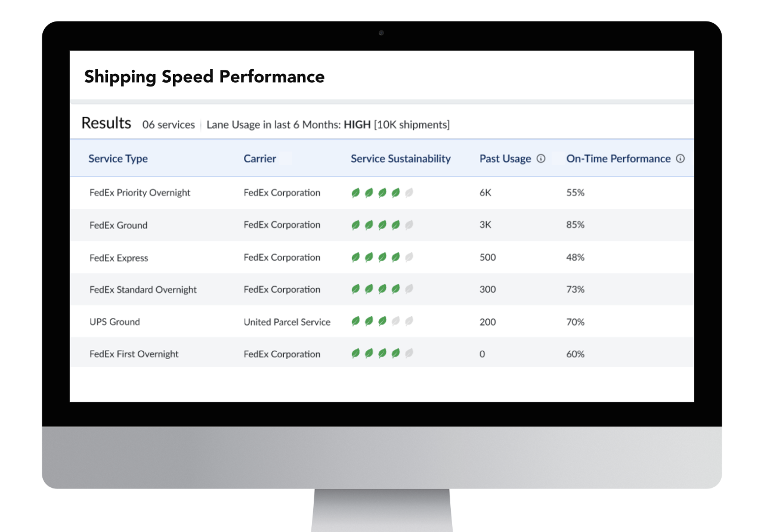Image resolution: width=764 pixels, height=532 pixels.
Task: Select the FedEx Standard Overnight service
Action: pos(143,289)
